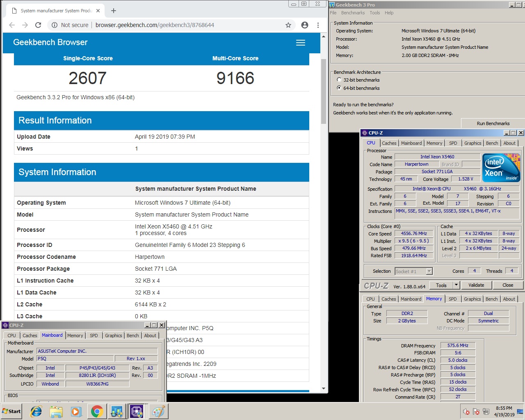The width and height of the screenshot is (525, 420).
Task: Switch to Caches tab in top CPU-Z window
Action: pos(389,143)
